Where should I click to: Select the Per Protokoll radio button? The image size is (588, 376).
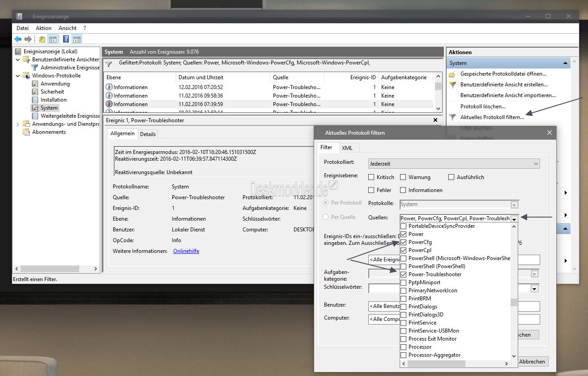tap(326, 203)
